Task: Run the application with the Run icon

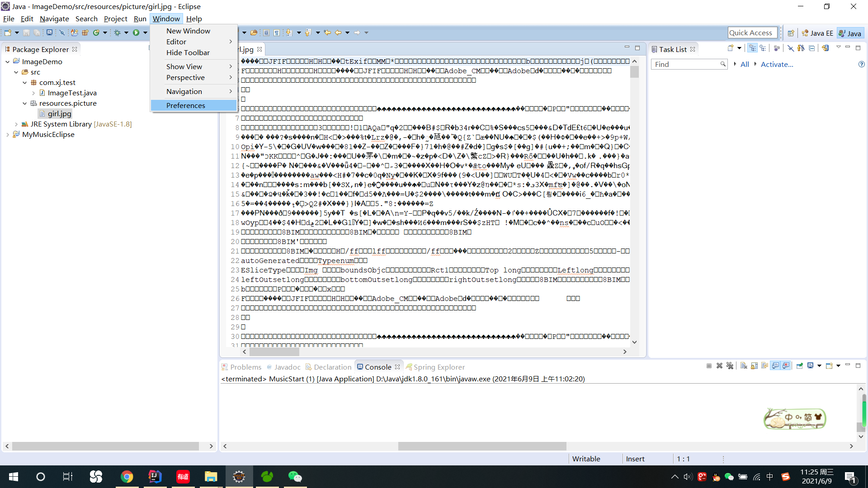Action: pos(136,33)
